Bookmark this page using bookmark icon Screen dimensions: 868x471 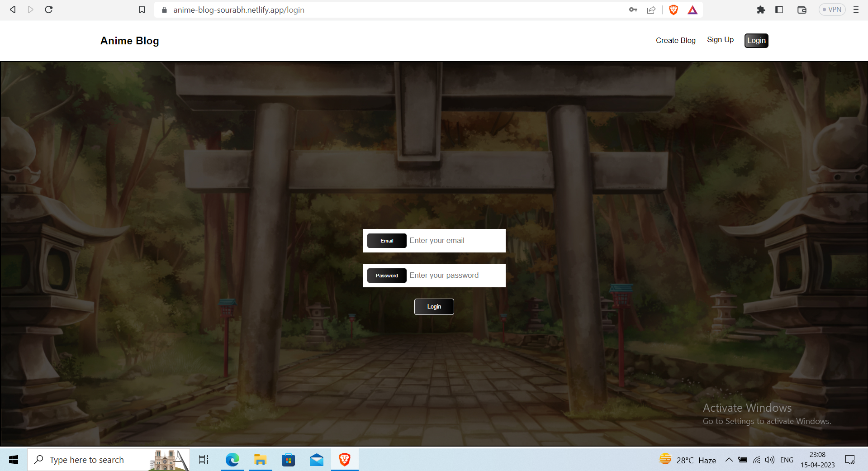point(142,10)
